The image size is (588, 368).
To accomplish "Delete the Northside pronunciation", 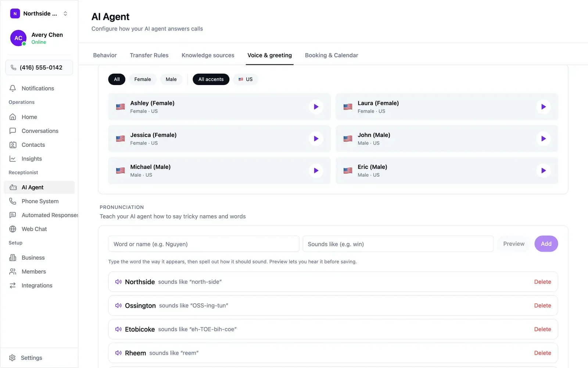I will pos(542,282).
